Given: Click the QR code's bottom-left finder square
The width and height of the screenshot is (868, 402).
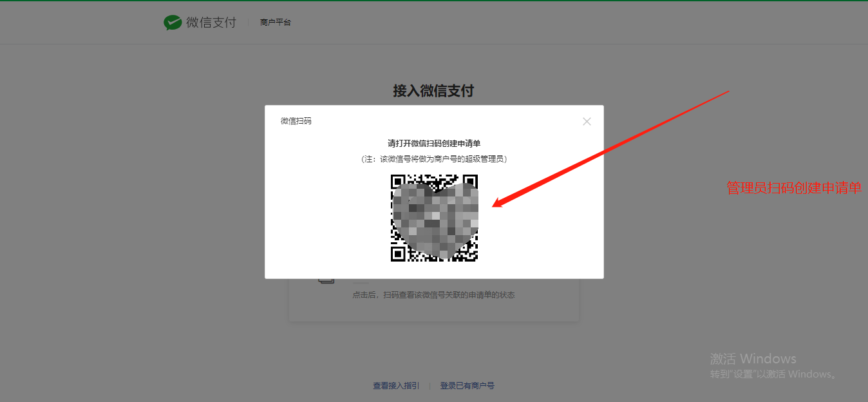Looking at the screenshot, I should (398, 254).
